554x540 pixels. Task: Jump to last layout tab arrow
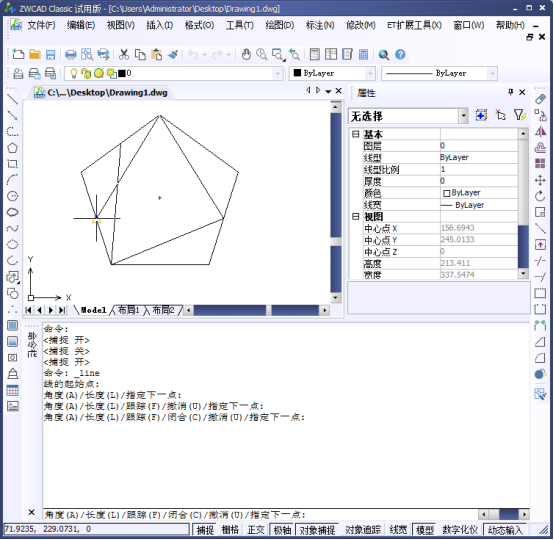click(62, 310)
